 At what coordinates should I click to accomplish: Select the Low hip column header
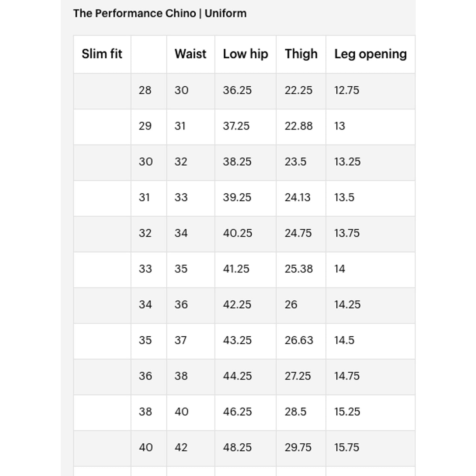(x=245, y=54)
